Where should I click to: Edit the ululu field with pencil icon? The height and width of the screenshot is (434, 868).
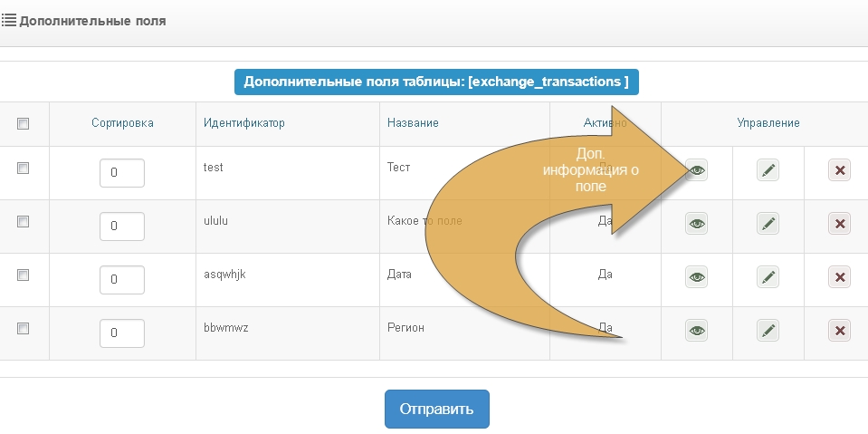pos(768,224)
